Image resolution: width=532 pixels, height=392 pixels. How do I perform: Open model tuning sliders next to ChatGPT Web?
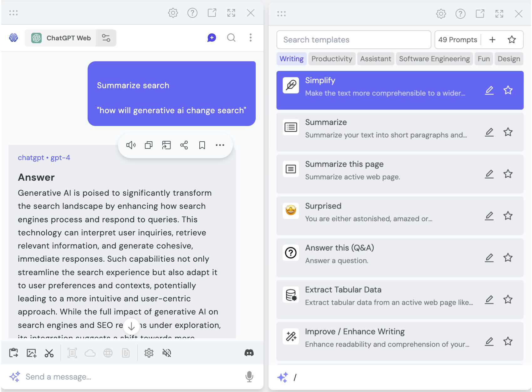(106, 38)
